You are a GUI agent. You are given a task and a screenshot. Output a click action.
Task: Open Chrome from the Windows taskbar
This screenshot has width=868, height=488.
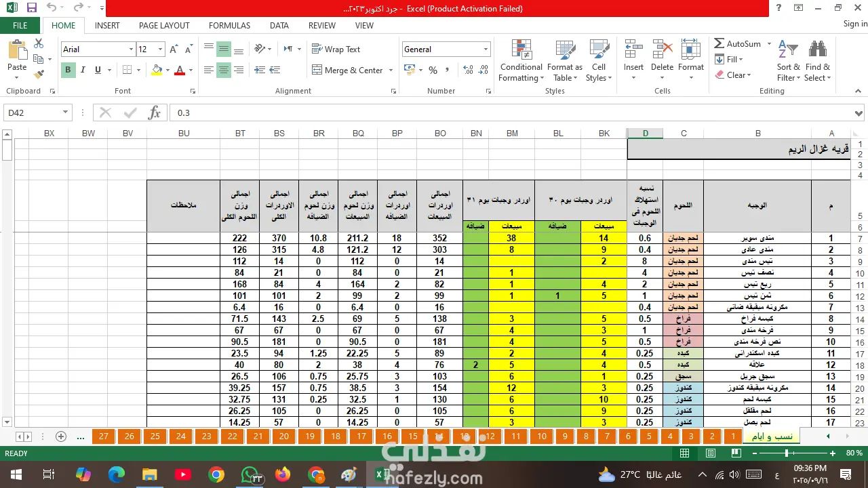point(216,474)
